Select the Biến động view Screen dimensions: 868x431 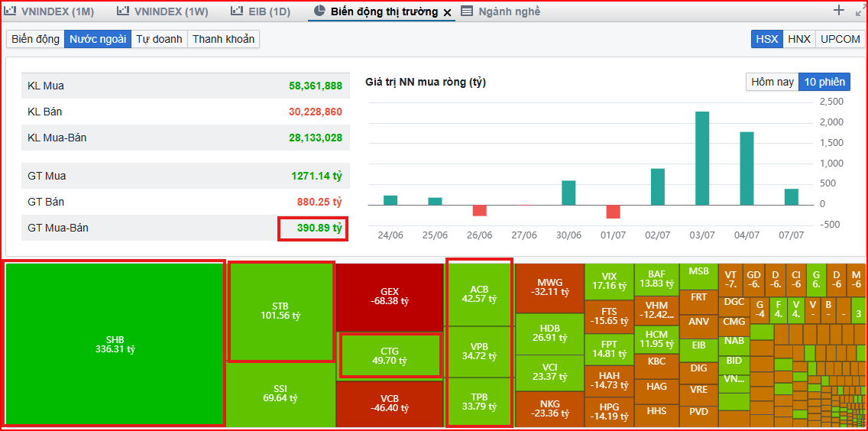[x=35, y=39]
